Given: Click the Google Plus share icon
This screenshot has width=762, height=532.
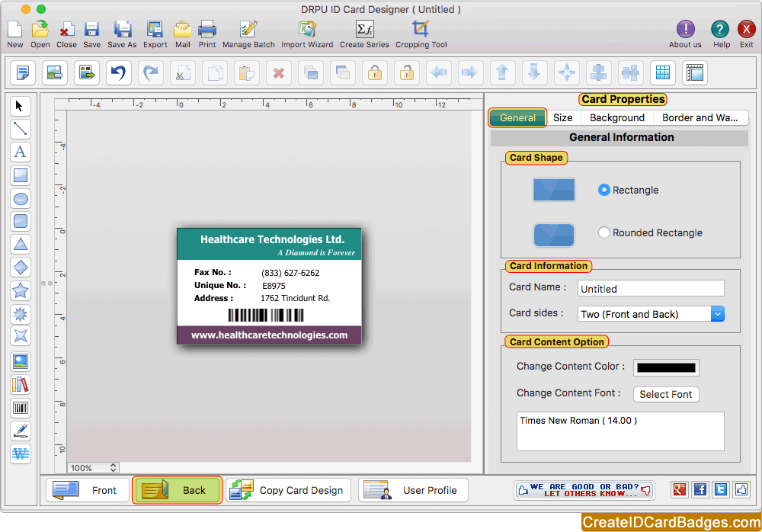Looking at the screenshot, I should point(680,489).
